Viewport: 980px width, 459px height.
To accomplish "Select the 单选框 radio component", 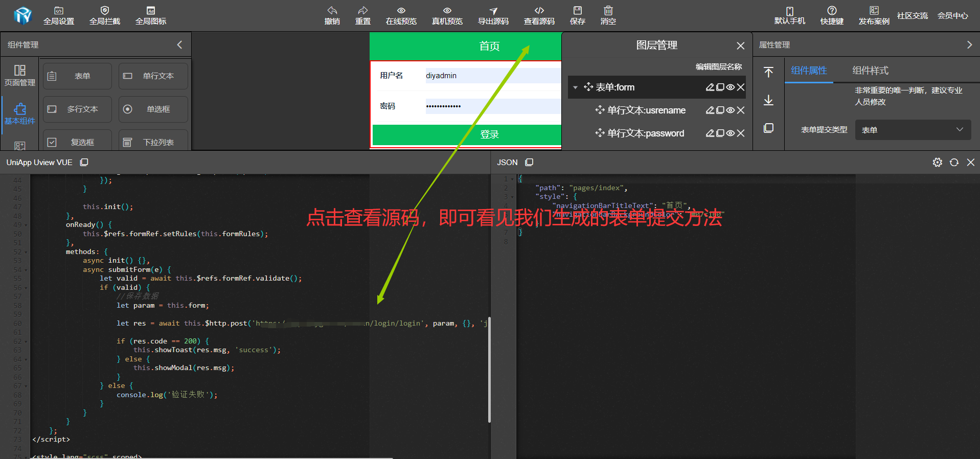I will click(x=153, y=109).
